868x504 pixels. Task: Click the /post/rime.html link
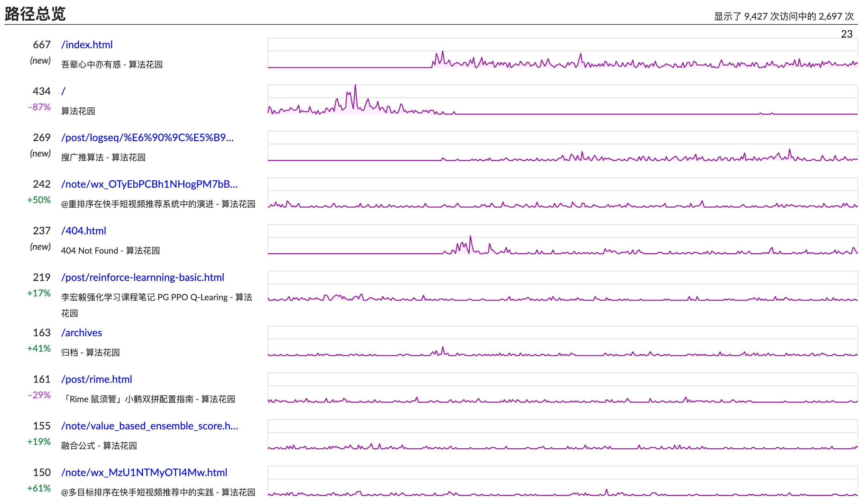[x=97, y=380]
